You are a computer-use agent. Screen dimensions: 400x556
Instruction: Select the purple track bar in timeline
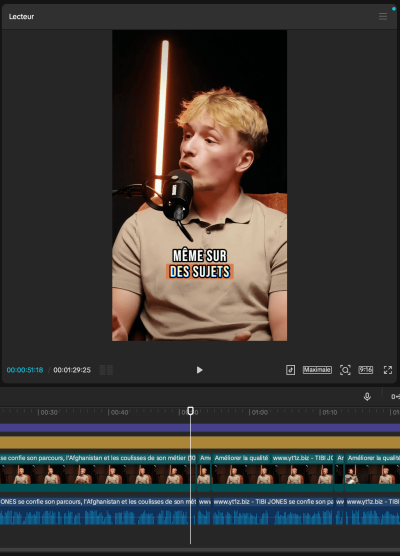click(x=200, y=427)
